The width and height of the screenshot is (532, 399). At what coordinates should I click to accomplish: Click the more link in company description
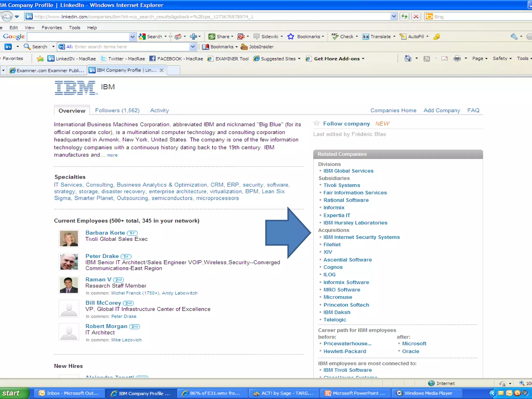(112, 155)
